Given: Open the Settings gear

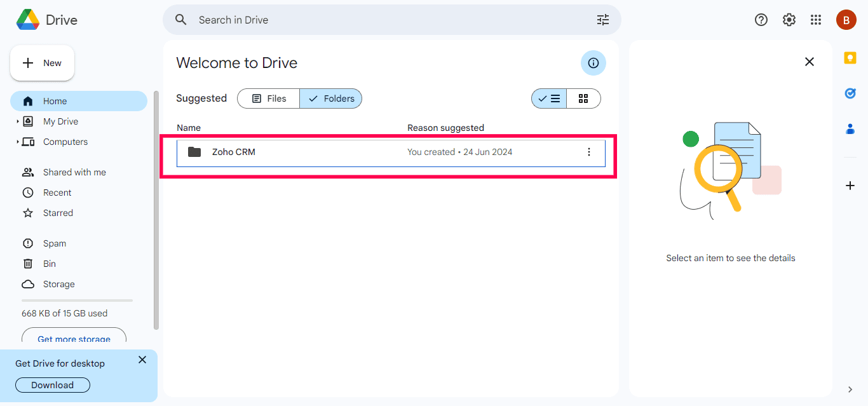Looking at the screenshot, I should [x=789, y=20].
